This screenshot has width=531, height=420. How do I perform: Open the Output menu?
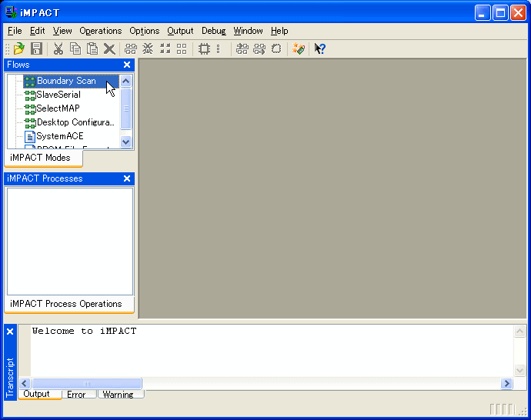click(x=180, y=31)
